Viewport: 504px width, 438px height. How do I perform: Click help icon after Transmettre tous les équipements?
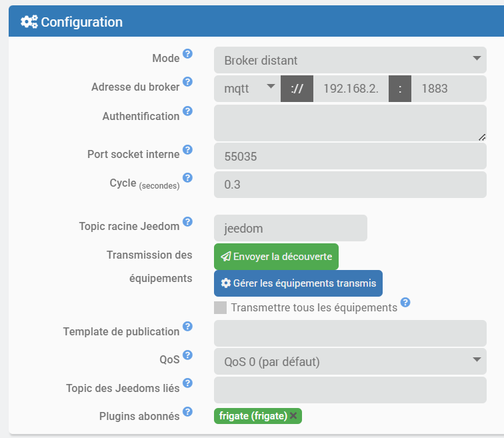[405, 303]
